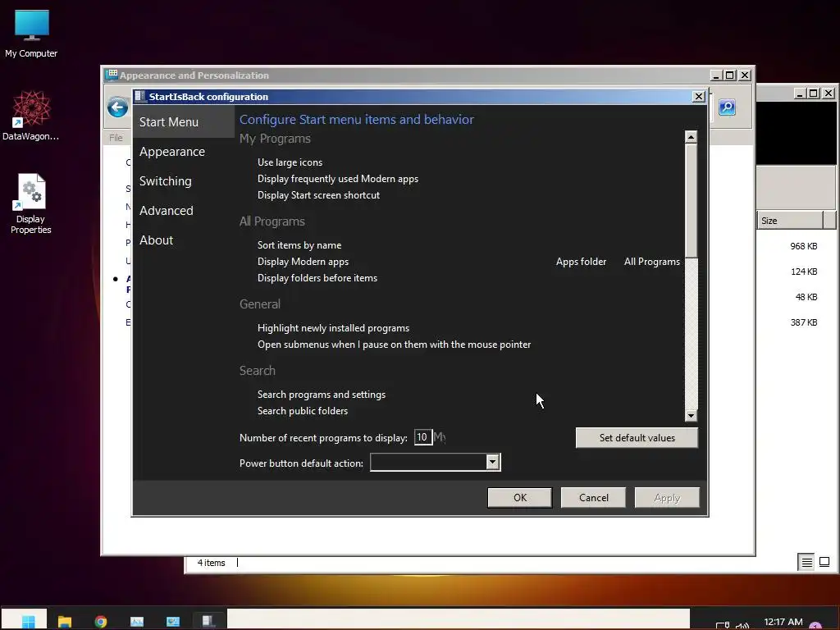The width and height of the screenshot is (840, 630).
Task: Click the StartIsBack title bar icon
Action: tap(140, 97)
